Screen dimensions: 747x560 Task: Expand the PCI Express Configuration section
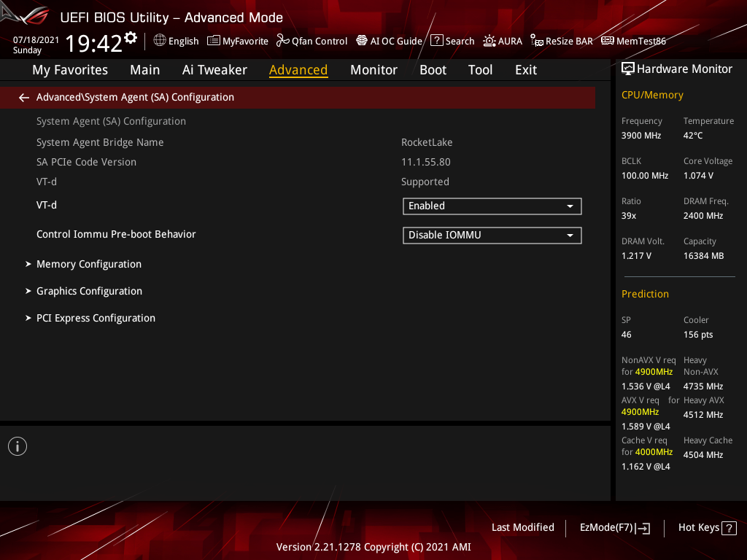pos(96,317)
